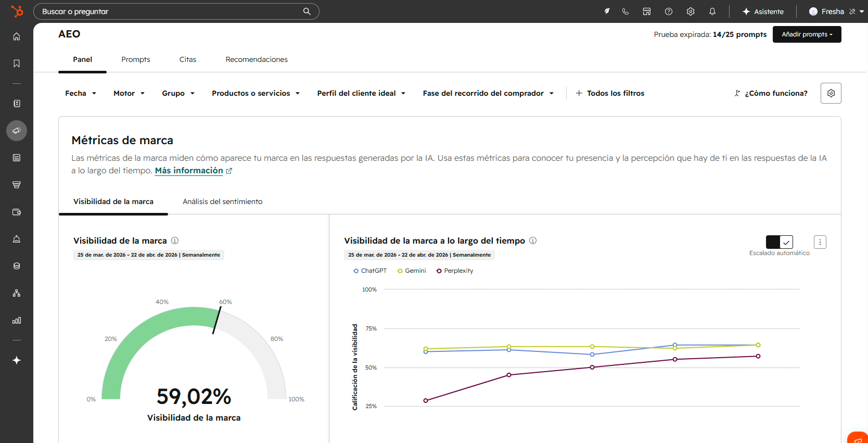Click Todos los filtros button
Image resolution: width=868 pixels, height=443 pixels.
pos(610,93)
